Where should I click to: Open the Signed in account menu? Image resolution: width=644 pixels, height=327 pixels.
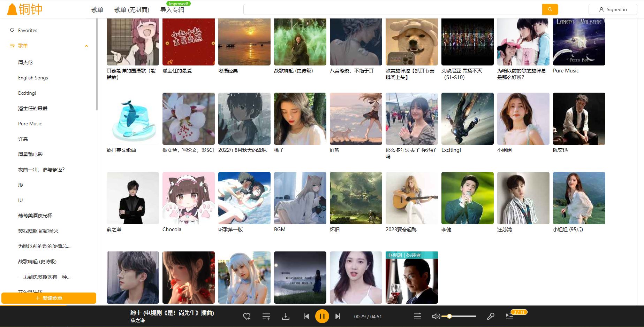[x=613, y=9]
